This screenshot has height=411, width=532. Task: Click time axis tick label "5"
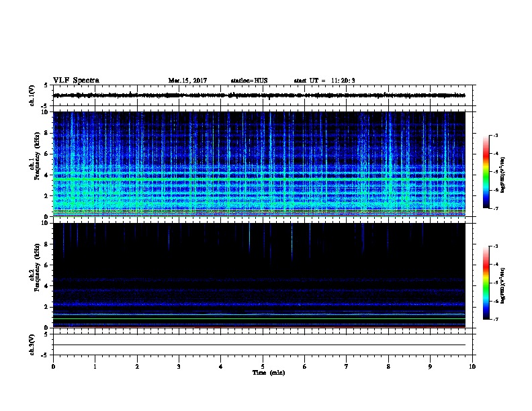263,367
